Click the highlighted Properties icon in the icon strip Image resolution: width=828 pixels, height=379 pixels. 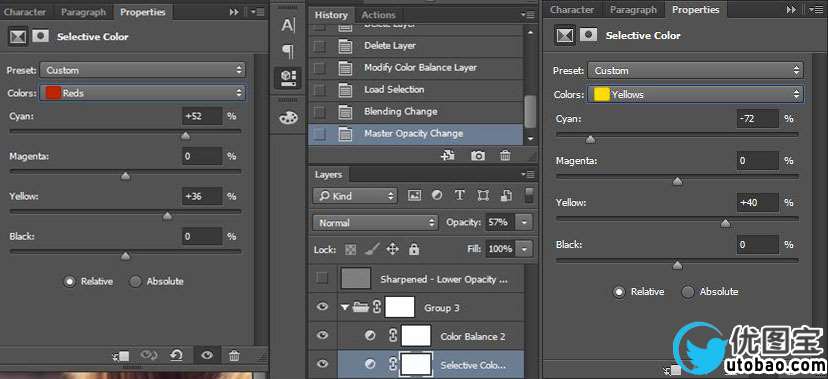pos(288,78)
